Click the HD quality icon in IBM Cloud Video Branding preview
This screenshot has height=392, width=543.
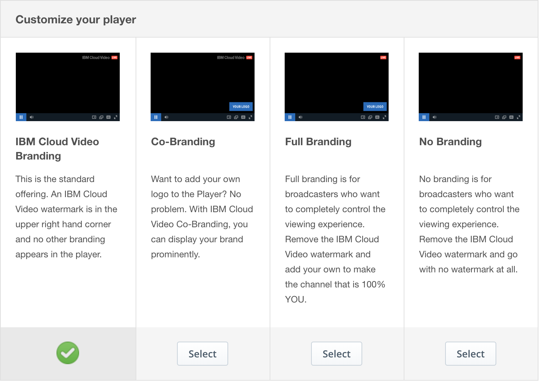pyautogui.click(x=108, y=117)
